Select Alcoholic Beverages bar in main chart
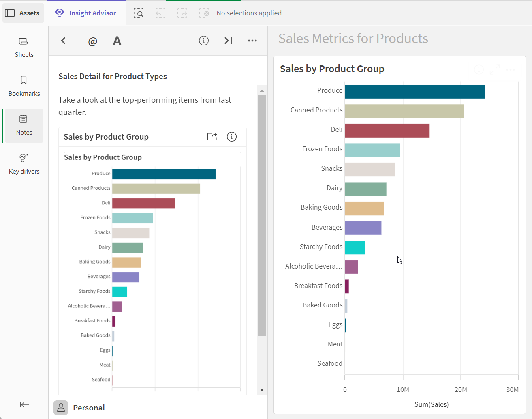This screenshot has height=419, width=532. click(351, 267)
